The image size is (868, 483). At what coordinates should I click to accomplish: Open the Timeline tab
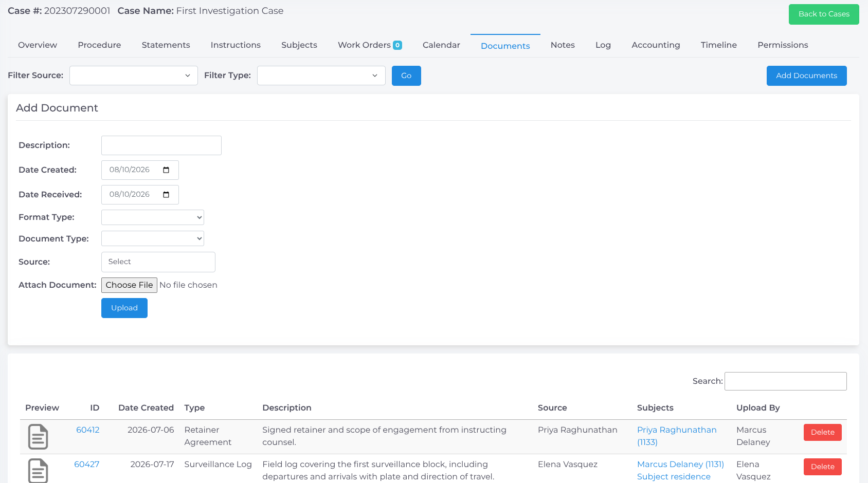point(719,45)
